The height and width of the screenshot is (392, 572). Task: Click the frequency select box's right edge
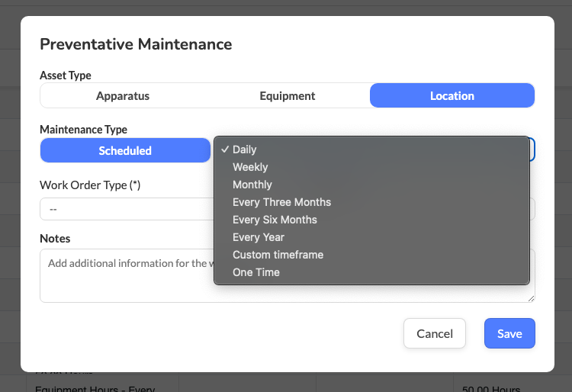click(x=532, y=149)
